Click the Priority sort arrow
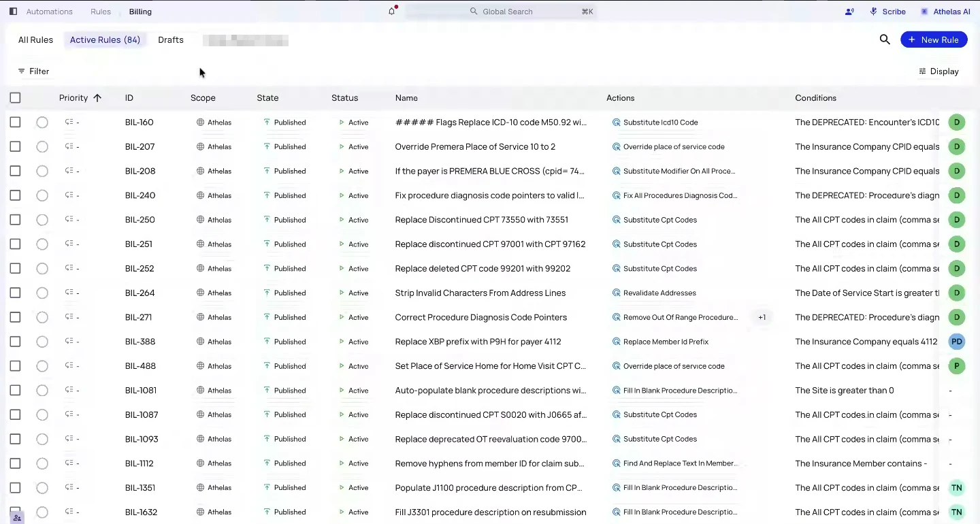980x524 pixels. click(97, 98)
